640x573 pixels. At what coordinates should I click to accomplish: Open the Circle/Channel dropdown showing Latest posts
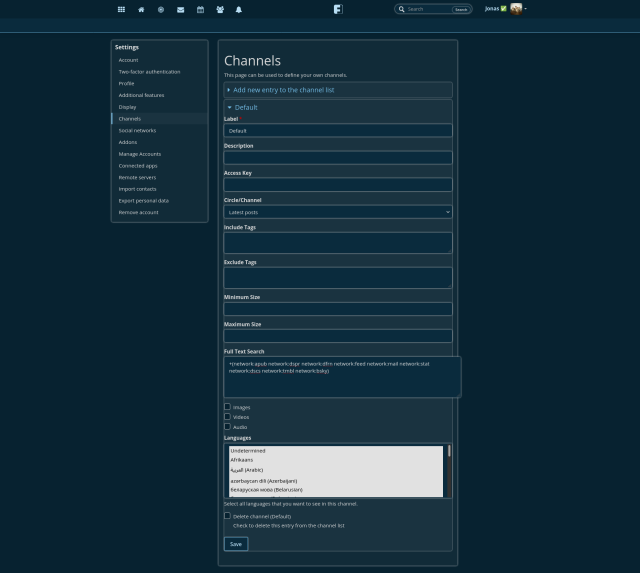pyautogui.click(x=338, y=212)
